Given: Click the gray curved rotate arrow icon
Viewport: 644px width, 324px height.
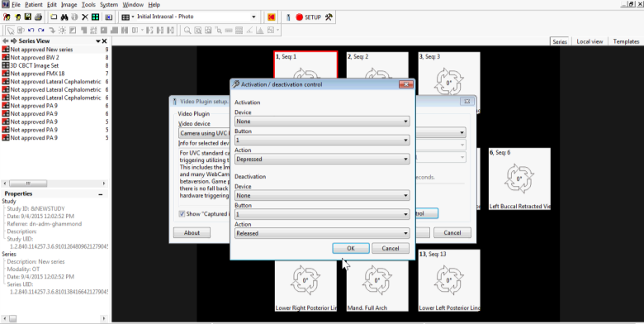Looking at the screenshot, I should pyautogui.click(x=52, y=30).
